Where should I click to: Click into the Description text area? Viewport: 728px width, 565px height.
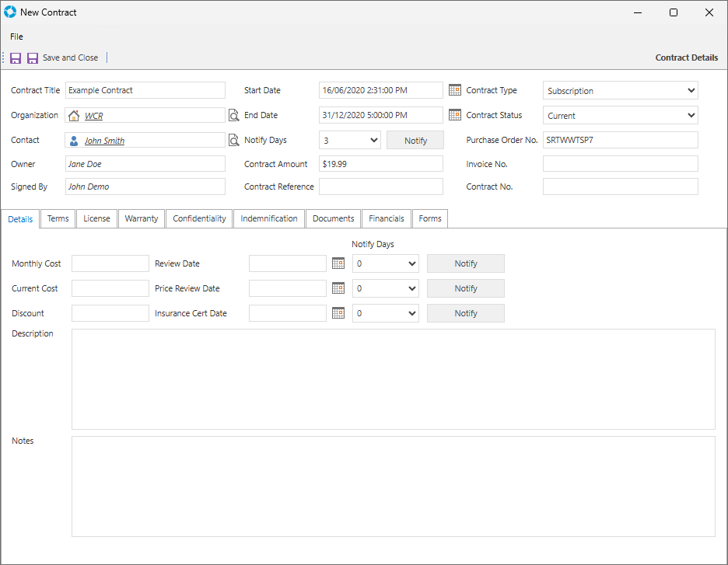click(x=393, y=379)
